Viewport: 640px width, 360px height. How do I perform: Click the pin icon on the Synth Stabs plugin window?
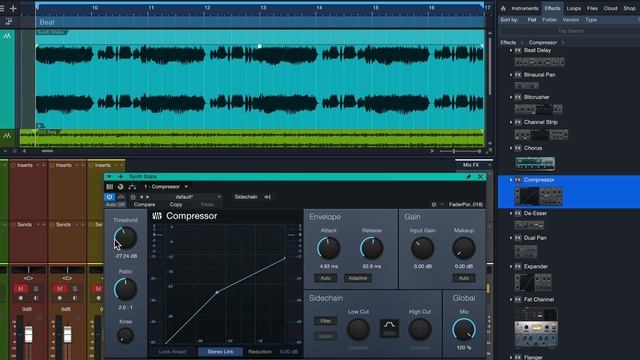point(469,177)
